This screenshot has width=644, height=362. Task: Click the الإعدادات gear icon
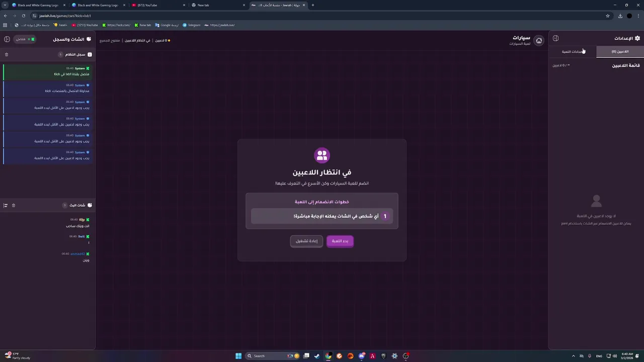click(x=637, y=38)
